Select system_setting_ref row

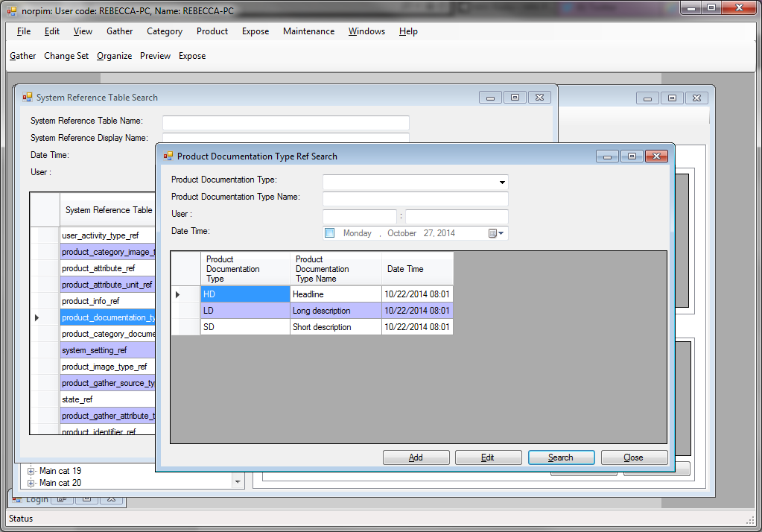[x=107, y=350]
